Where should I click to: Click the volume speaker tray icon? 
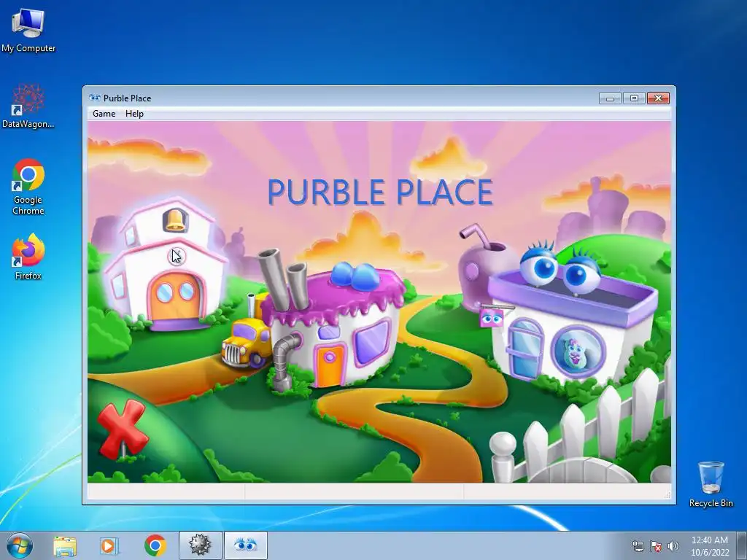click(x=673, y=546)
